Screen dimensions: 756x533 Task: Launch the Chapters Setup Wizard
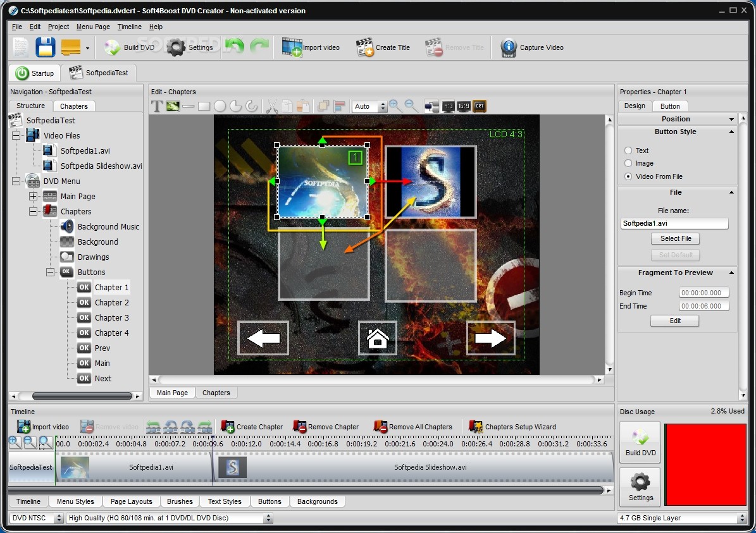tap(512, 427)
